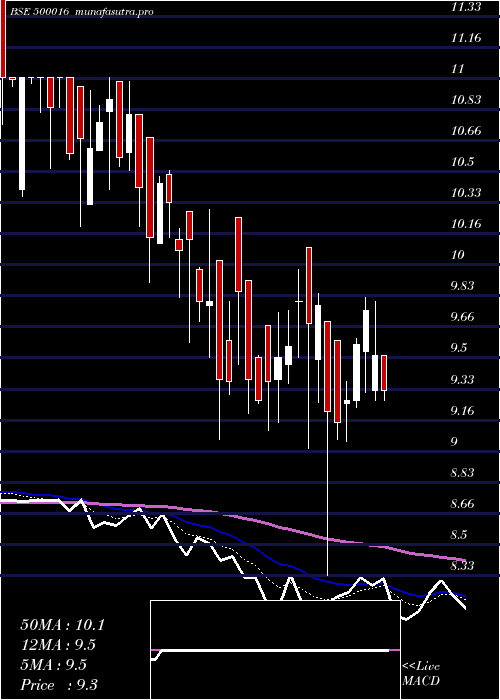Click the 10.5 price axis label
The width and height of the screenshot is (500, 700).
(x=462, y=162)
